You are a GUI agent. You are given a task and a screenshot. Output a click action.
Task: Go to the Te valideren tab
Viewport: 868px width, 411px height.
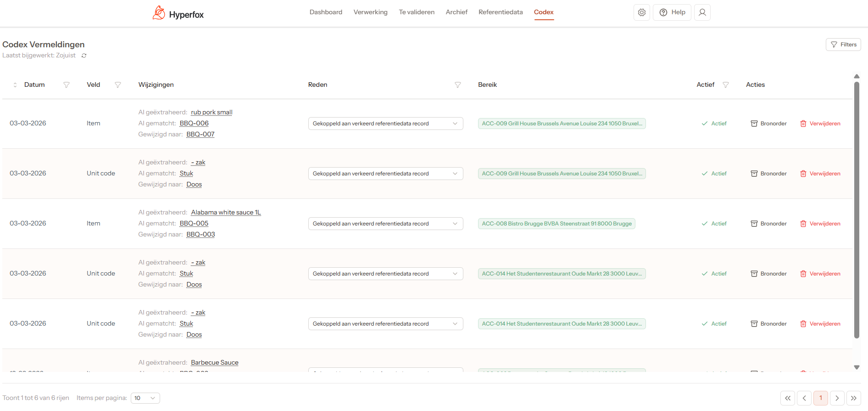[416, 12]
